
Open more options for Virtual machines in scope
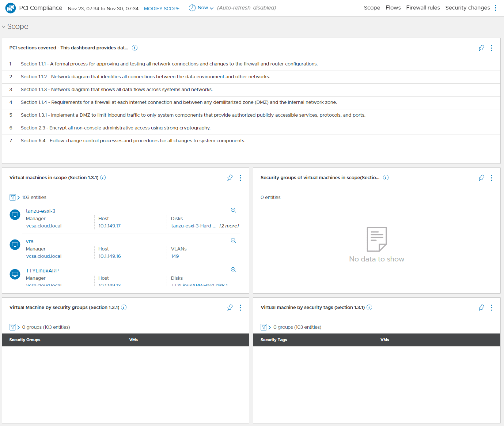240,178
